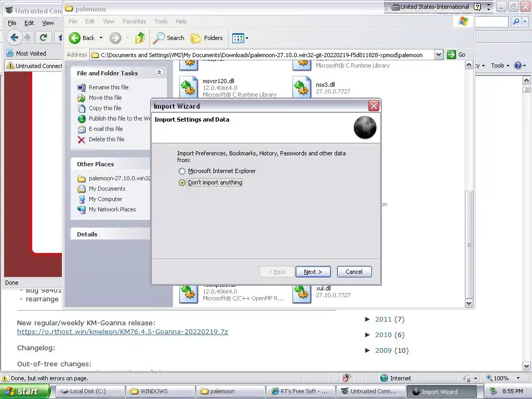Screen dimensions: 532x399
Task: Open File menu in Untrusted Connection window
Action: pyautogui.click(x=12, y=23)
